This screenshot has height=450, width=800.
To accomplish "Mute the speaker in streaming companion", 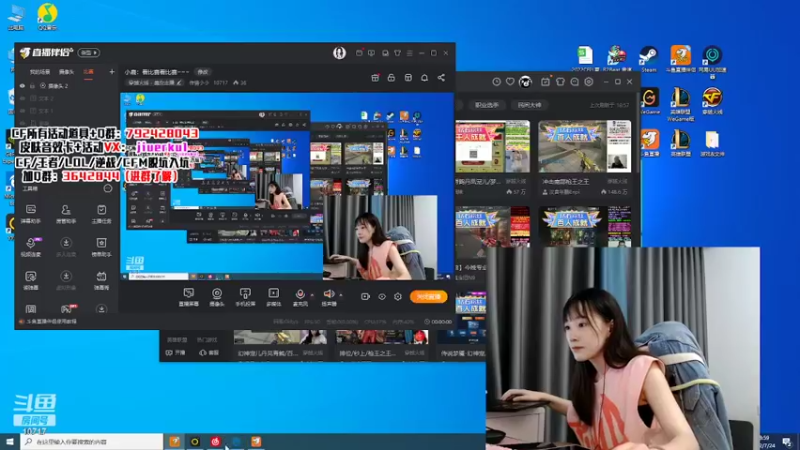I will click(x=329, y=296).
